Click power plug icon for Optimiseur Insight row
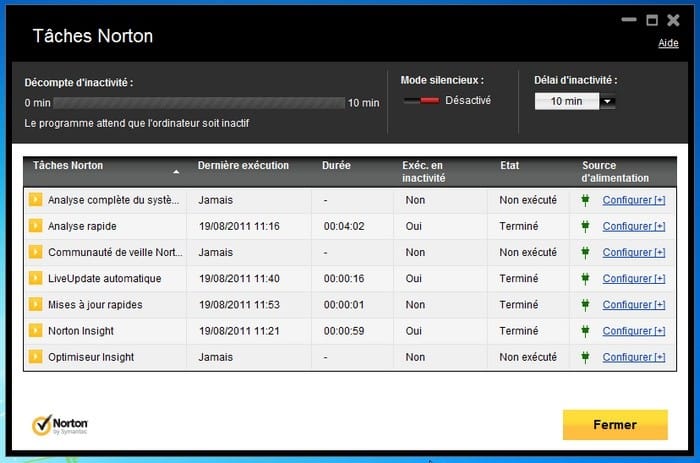The width and height of the screenshot is (700, 463). pyautogui.click(x=585, y=357)
